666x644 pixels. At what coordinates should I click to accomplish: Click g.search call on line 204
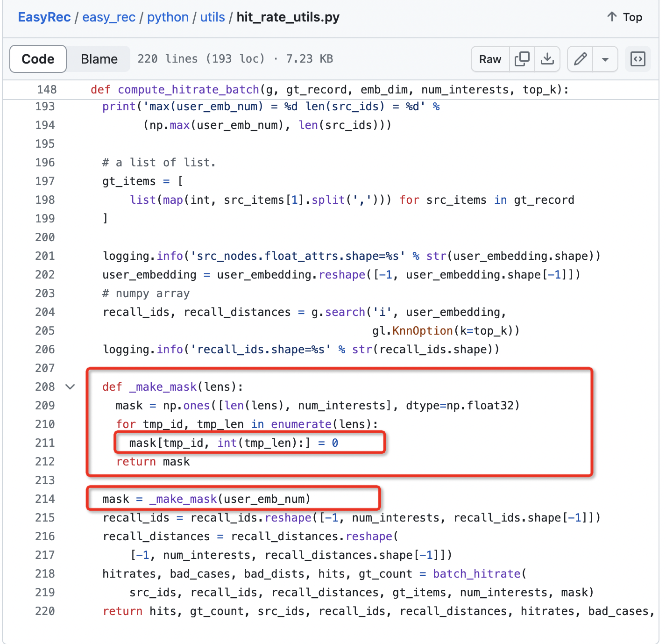(x=338, y=312)
